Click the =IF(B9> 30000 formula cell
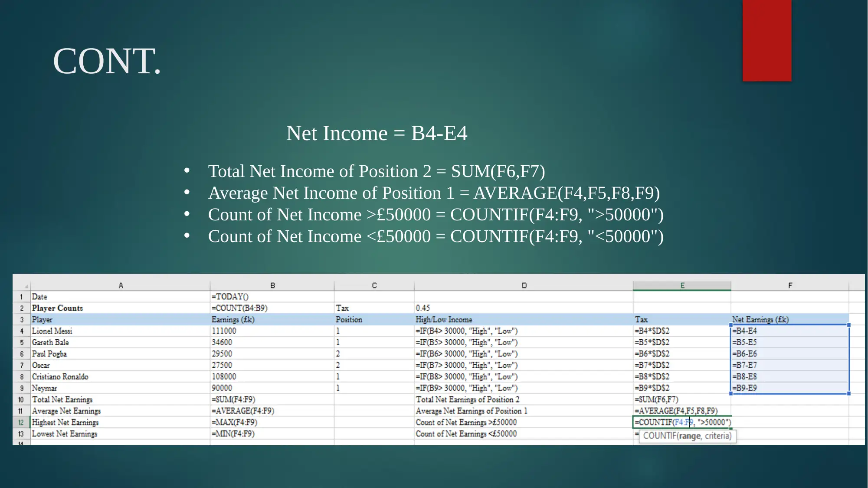 [x=524, y=388]
